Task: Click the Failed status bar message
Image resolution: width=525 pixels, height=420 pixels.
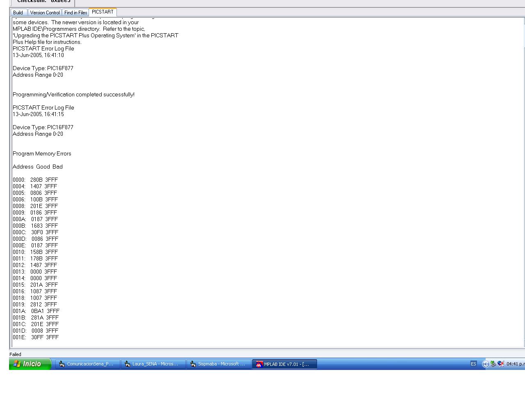Action: pyautogui.click(x=15, y=354)
